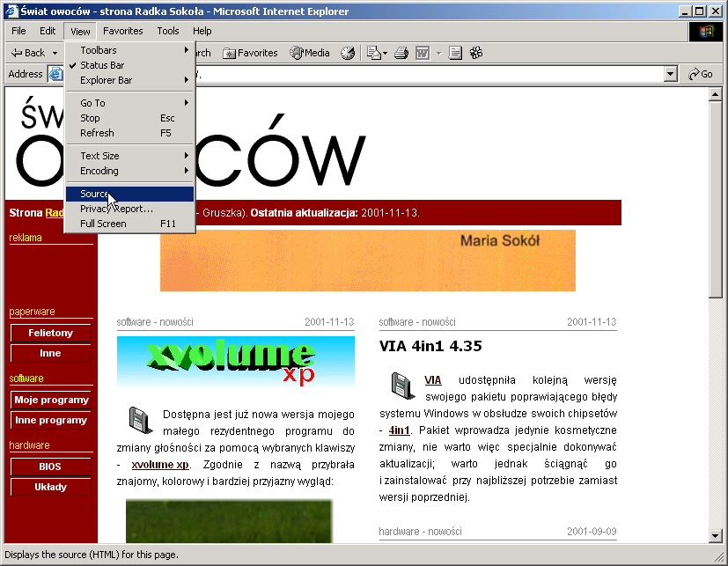The image size is (728, 566).
Task: Open the Favorites menu
Action: (x=122, y=31)
